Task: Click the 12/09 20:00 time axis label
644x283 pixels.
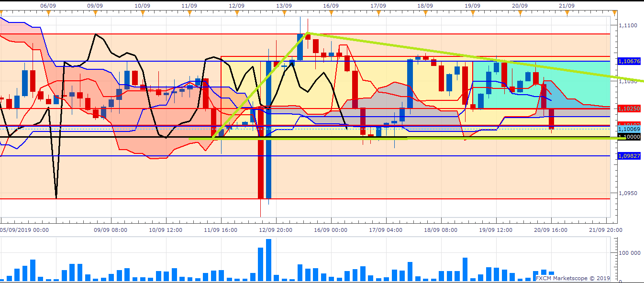Action: tap(276, 229)
